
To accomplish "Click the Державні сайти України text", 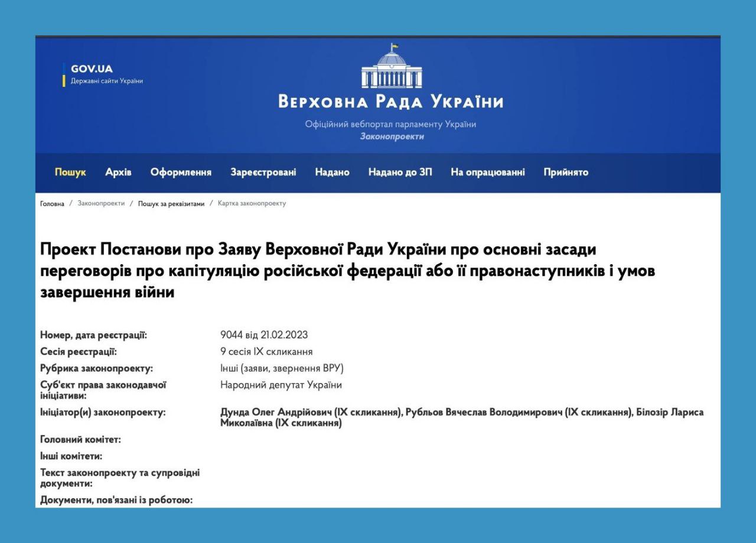I will coord(106,81).
